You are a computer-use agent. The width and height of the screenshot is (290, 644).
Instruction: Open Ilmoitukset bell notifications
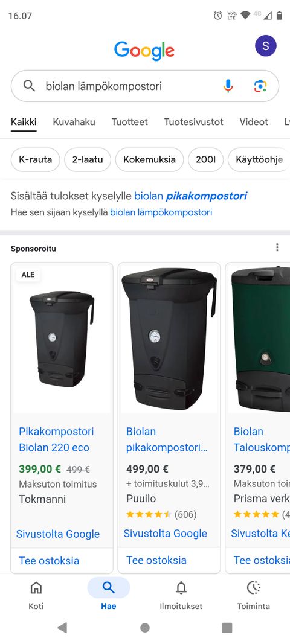(181, 595)
